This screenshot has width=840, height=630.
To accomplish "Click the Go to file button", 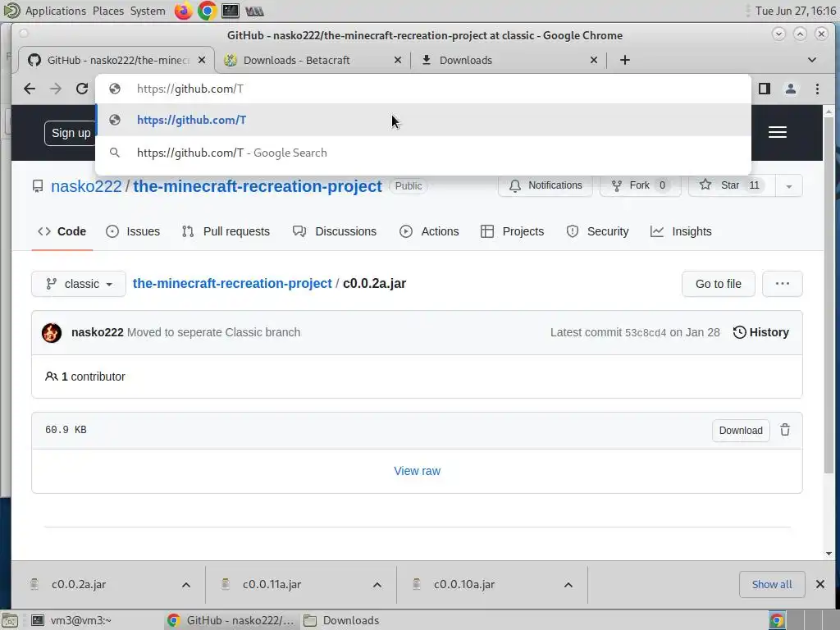I will 719,284.
